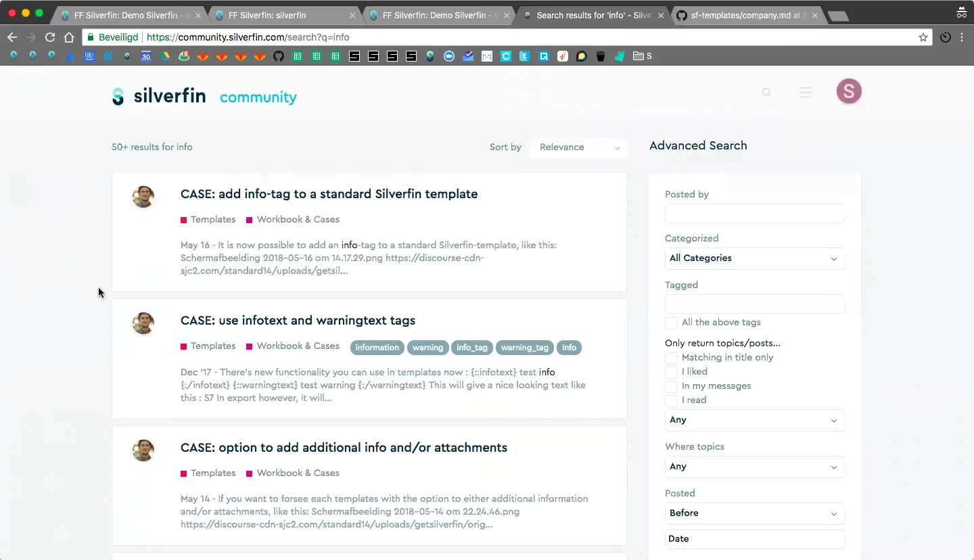Open the Intercom bookmark icon
Viewport: 974px width, 560px height.
click(89, 56)
